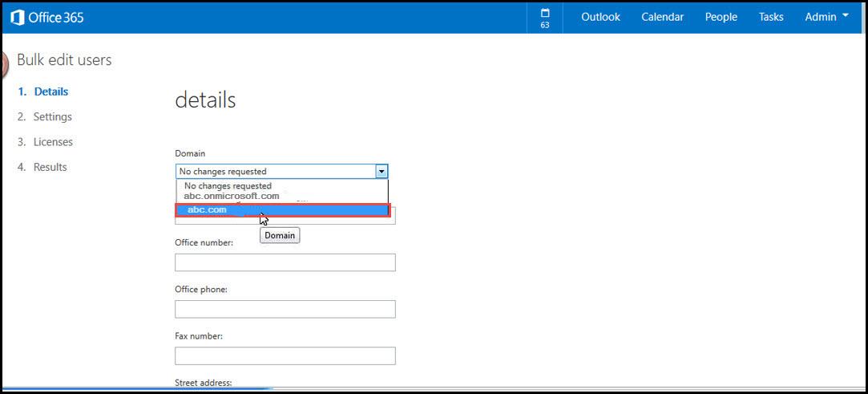Choose abc.onmicrosoft.com in domain list
This screenshot has height=394, width=868.
[x=282, y=196]
